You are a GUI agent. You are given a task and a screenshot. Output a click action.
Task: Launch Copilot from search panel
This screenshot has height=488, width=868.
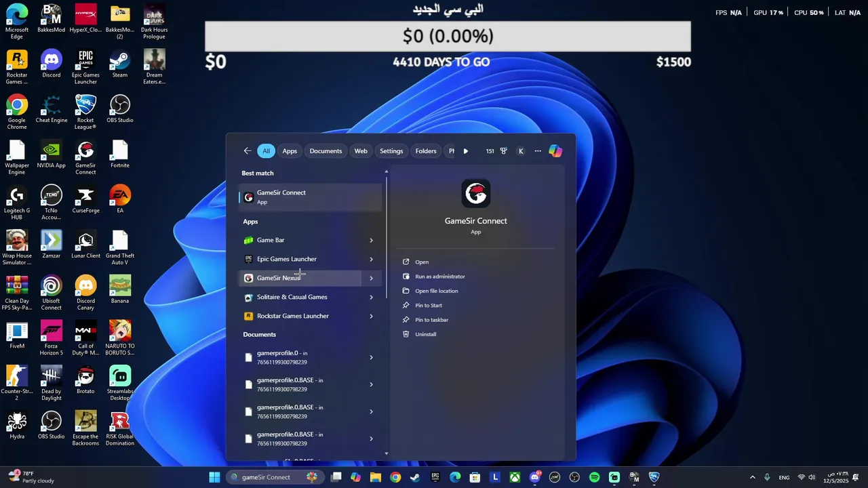[555, 151]
